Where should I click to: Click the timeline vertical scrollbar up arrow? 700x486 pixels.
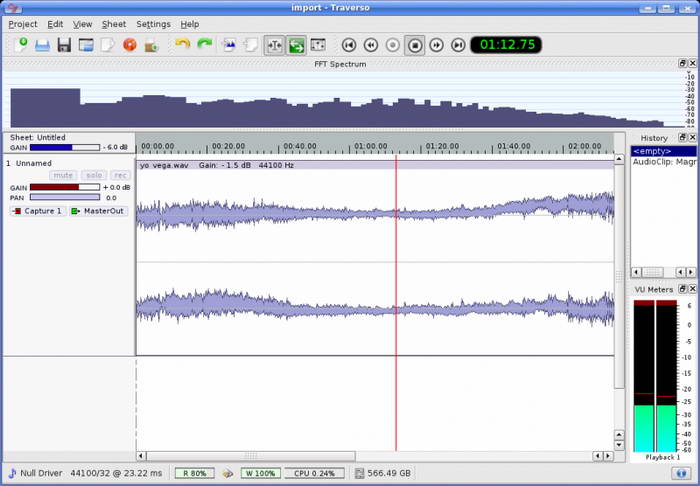[x=619, y=158]
